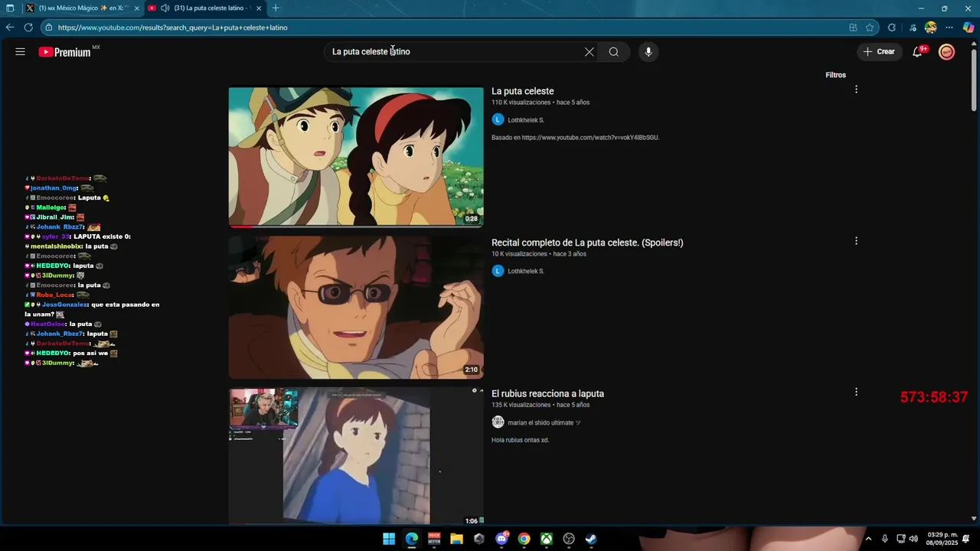Image resolution: width=980 pixels, height=551 pixels.
Task: Open Xbox app from taskbar
Action: point(547,539)
